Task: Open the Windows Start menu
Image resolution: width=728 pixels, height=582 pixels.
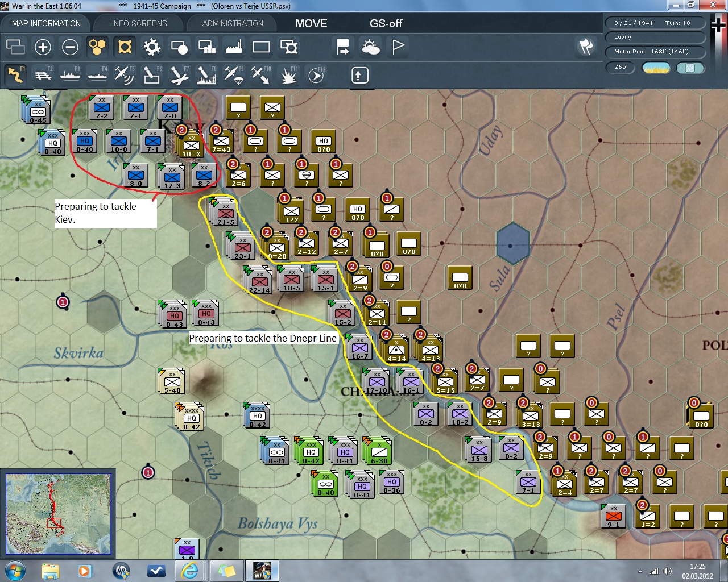Action: pos(14,571)
